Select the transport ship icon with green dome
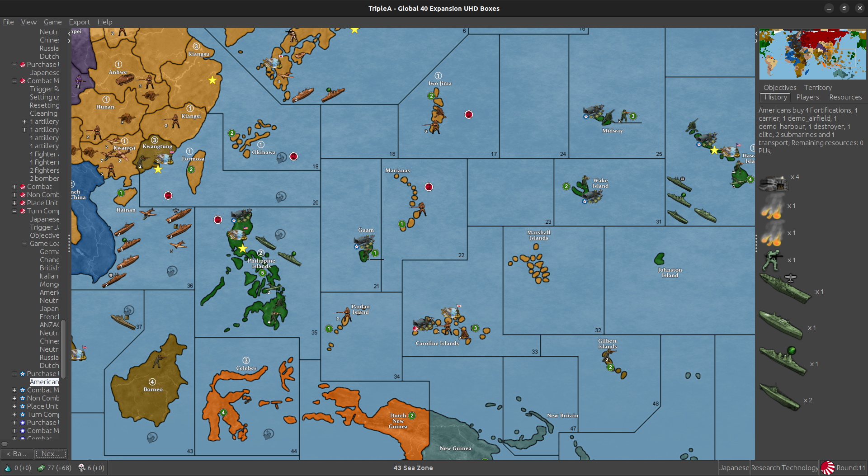The height and width of the screenshot is (476, 868). click(x=783, y=360)
